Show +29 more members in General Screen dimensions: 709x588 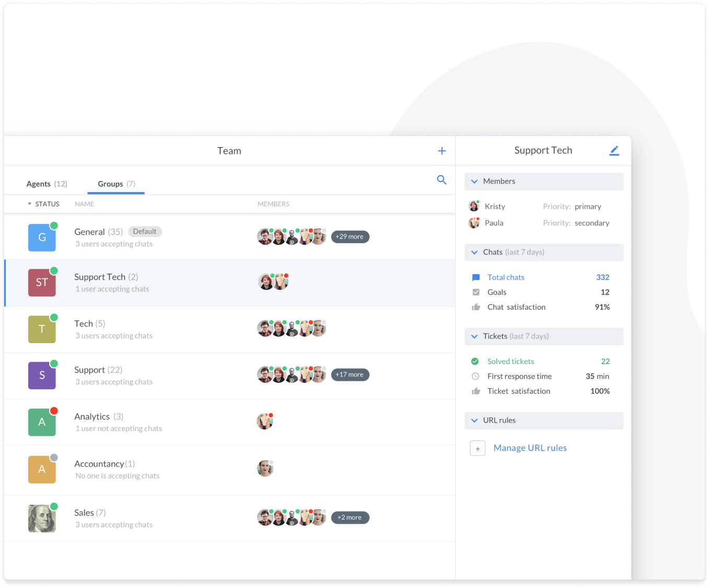[350, 237]
